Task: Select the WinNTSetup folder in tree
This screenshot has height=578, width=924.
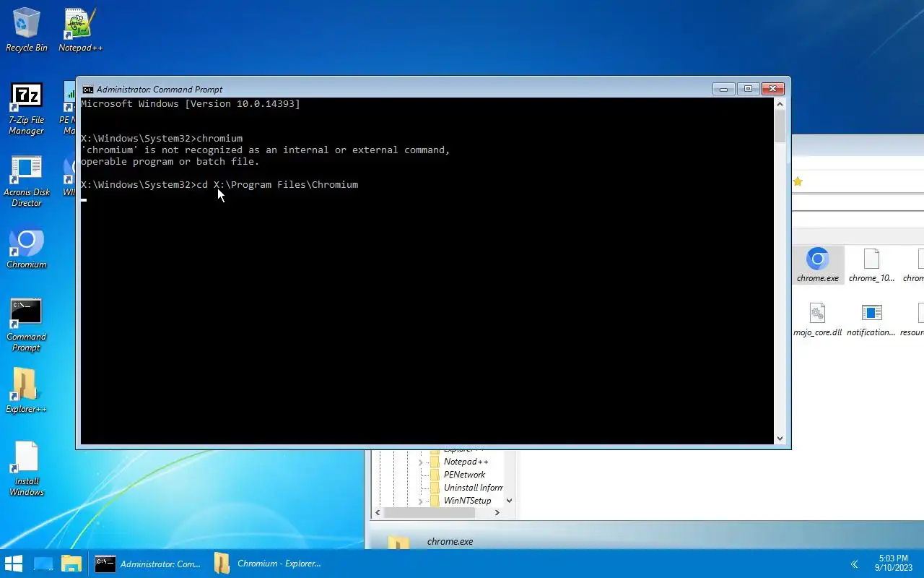Action: (467, 501)
